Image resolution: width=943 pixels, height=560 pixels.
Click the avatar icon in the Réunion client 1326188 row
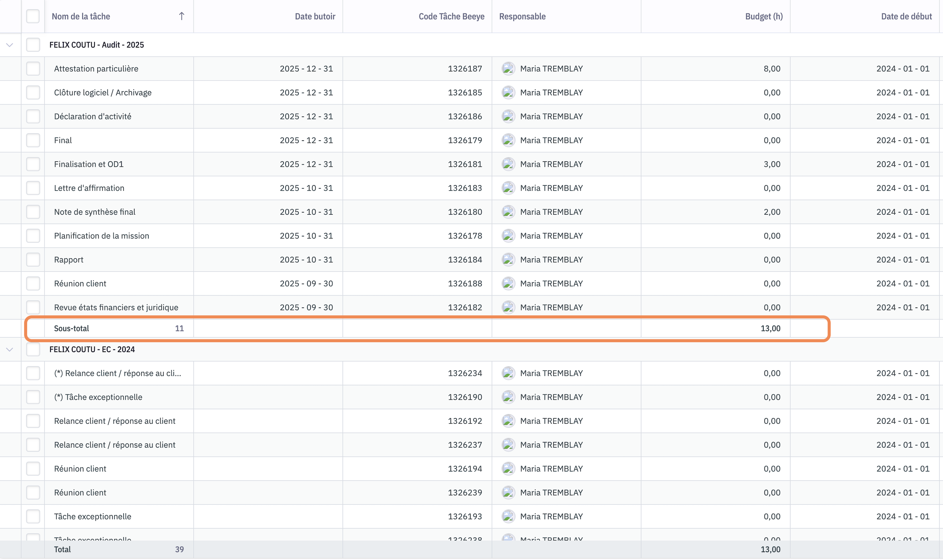coord(508,283)
